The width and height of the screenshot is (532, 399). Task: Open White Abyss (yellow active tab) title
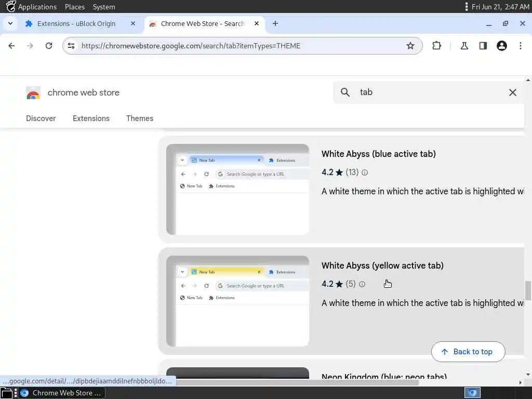click(382, 265)
